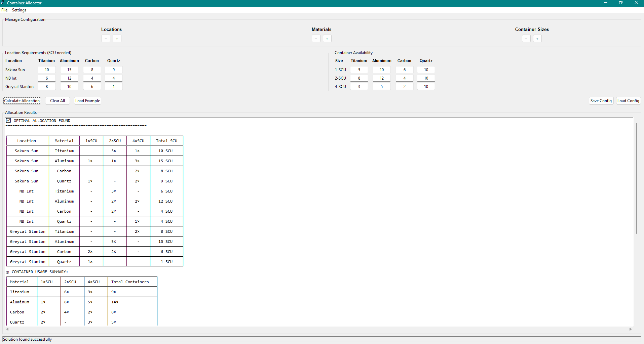This screenshot has width=644, height=344.
Task: Click the CONTAINER USAGE SUMMARY heading icon
Action: (x=8, y=272)
